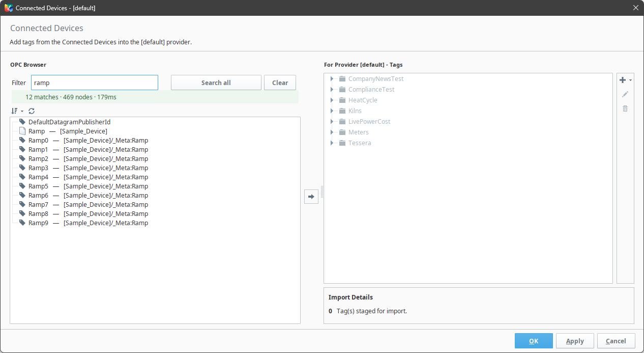The height and width of the screenshot is (353, 644).
Task: Select the Ramp4 row text
Action: point(88,177)
